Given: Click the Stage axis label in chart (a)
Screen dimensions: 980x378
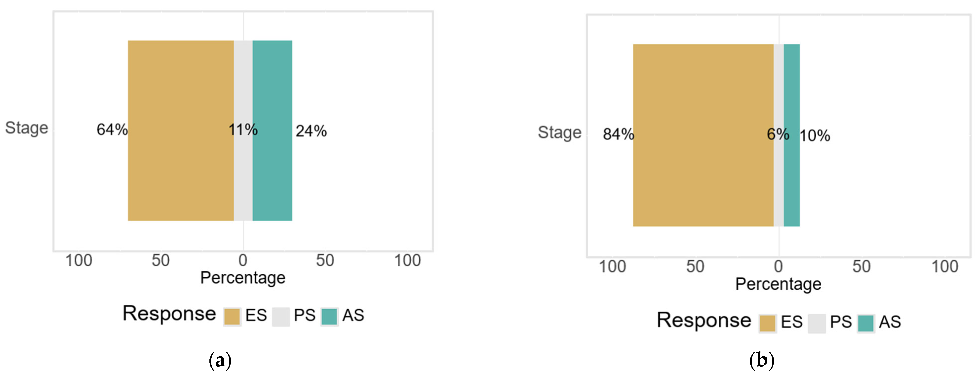Looking at the screenshot, I should (27, 128).
